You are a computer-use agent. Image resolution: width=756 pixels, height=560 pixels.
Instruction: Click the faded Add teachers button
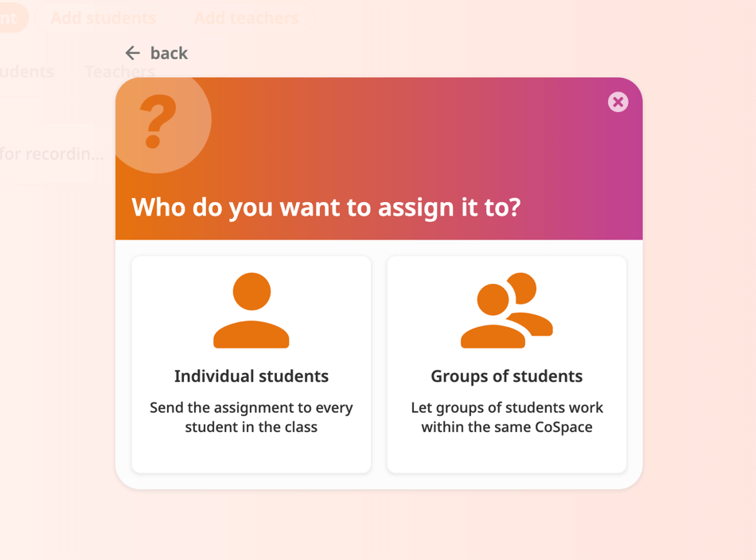pyautogui.click(x=247, y=18)
